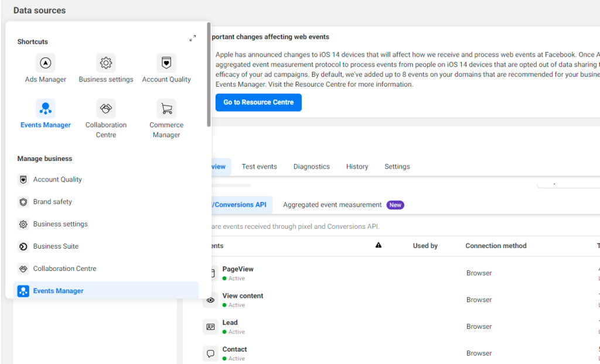Click the Lead event name

[x=230, y=322]
